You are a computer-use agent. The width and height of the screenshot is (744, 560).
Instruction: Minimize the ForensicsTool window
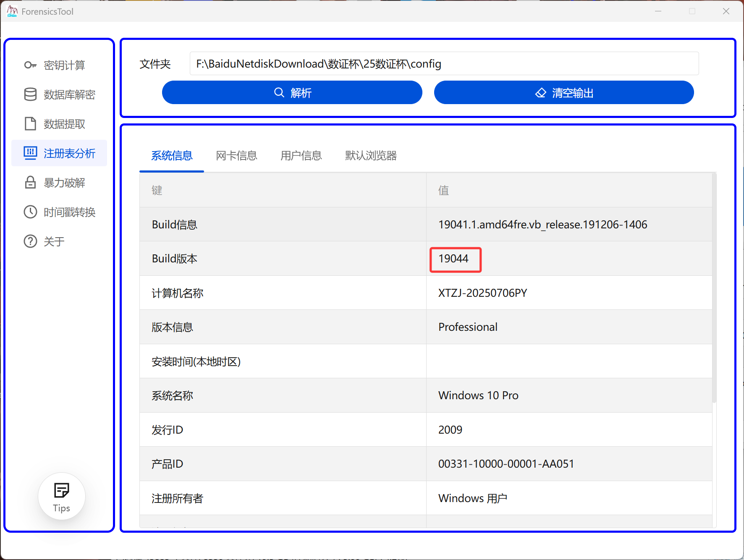[658, 11]
